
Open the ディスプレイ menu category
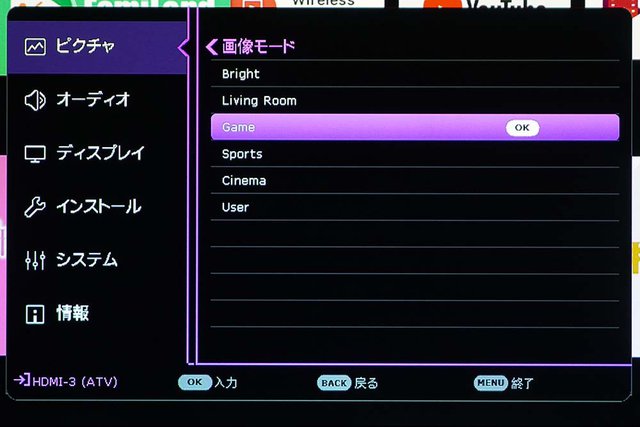(x=97, y=154)
